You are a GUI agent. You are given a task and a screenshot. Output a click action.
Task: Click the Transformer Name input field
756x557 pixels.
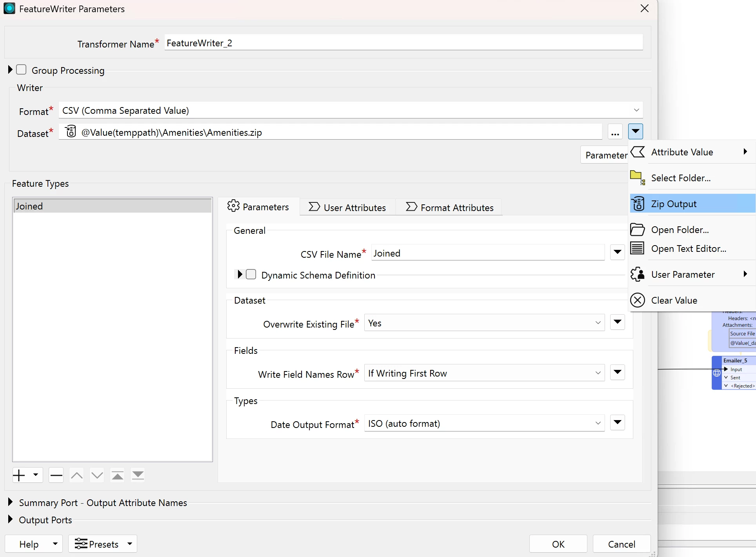coord(403,42)
